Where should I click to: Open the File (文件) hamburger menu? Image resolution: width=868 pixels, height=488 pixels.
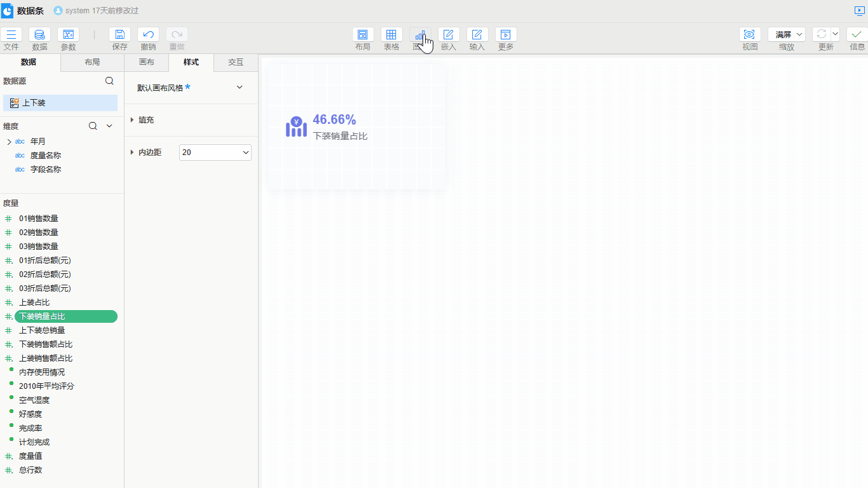click(11, 35)
